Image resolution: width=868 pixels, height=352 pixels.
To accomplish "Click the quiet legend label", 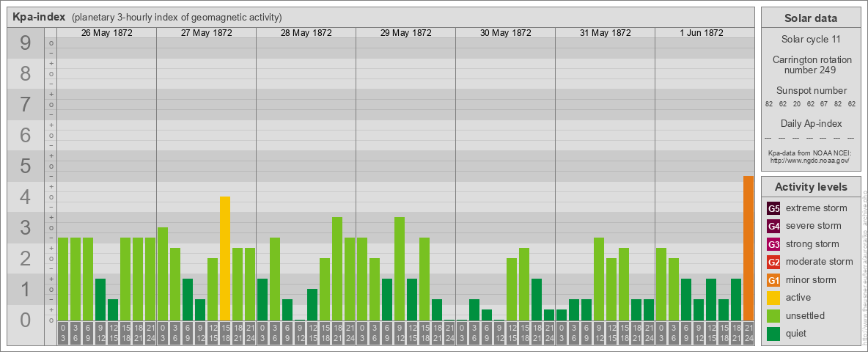I will coord(796,333).
